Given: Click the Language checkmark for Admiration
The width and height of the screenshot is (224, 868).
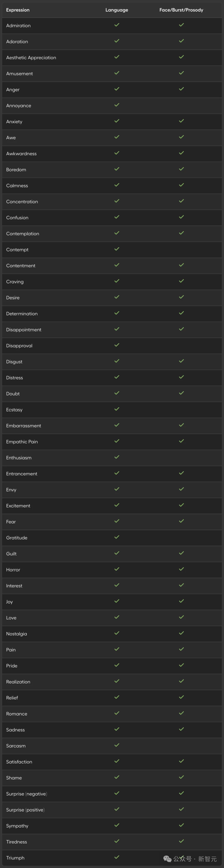Looking at the screenshot, I should click(117, 25).
